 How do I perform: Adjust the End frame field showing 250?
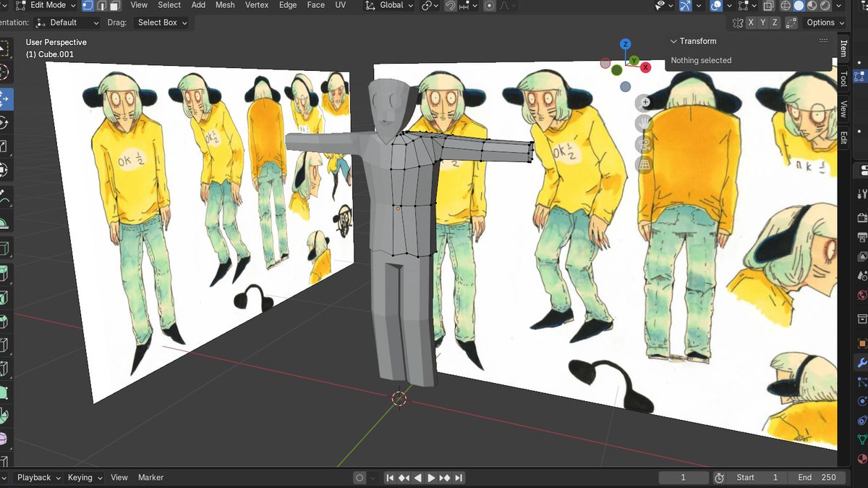(818, 477)
